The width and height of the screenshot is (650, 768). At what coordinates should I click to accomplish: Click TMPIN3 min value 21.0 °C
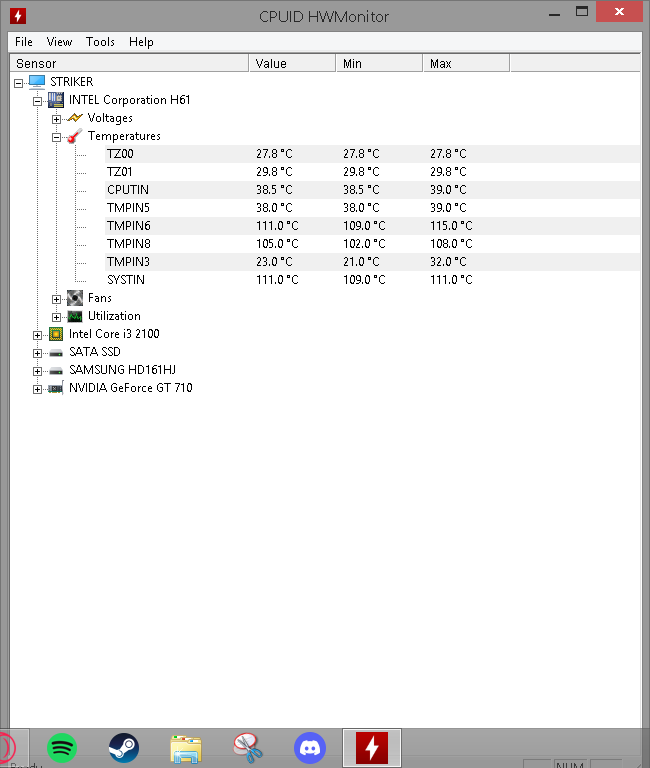pyautogui.click(x=361, y=262)
